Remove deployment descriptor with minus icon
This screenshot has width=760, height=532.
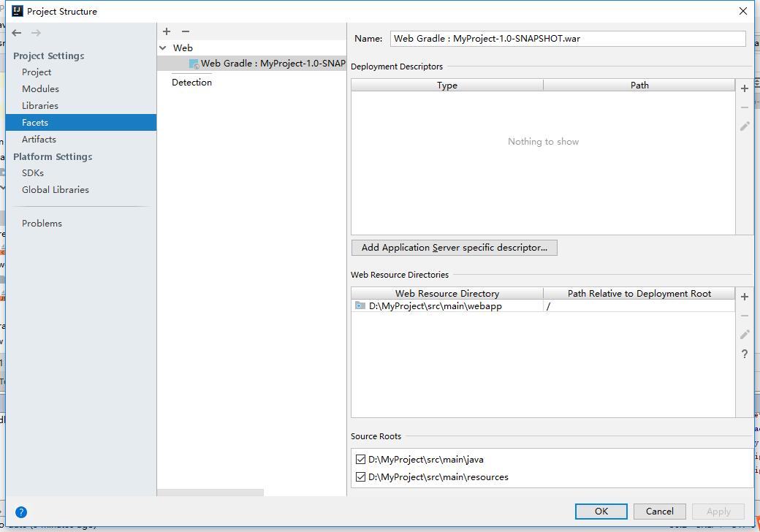tap(745, 107)
